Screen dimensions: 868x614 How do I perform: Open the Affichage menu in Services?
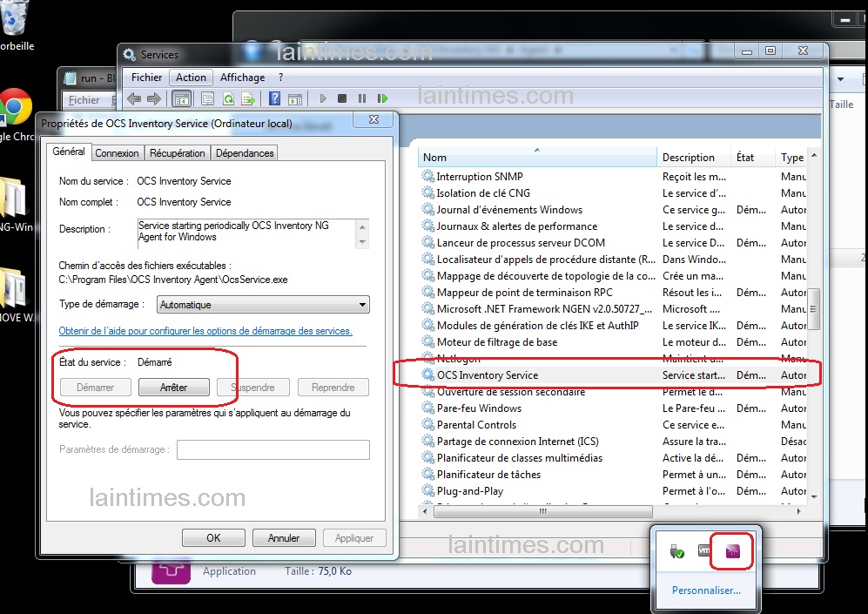point(242,78)
